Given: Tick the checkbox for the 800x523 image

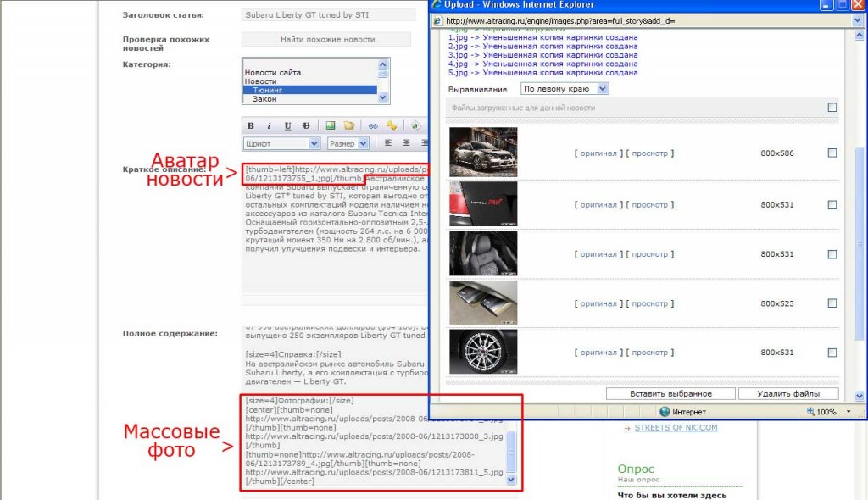Looking at the screenshot, I should coord(832,303).
